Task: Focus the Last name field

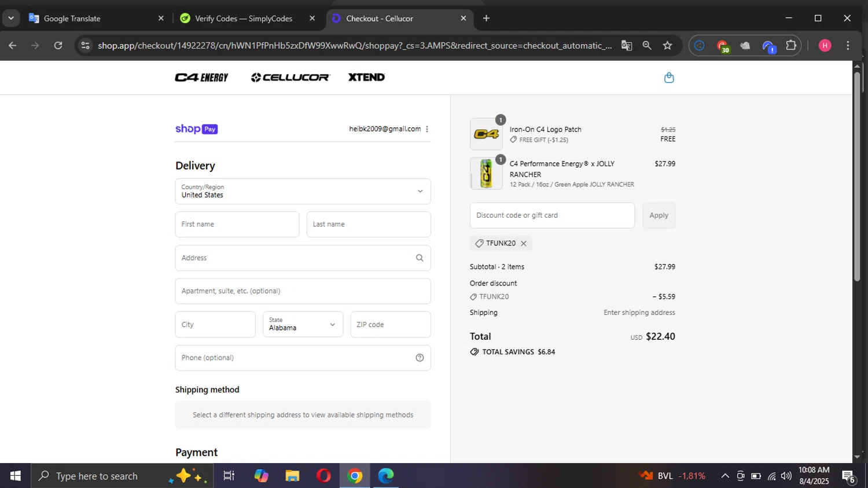Action: tap(369, 225)
